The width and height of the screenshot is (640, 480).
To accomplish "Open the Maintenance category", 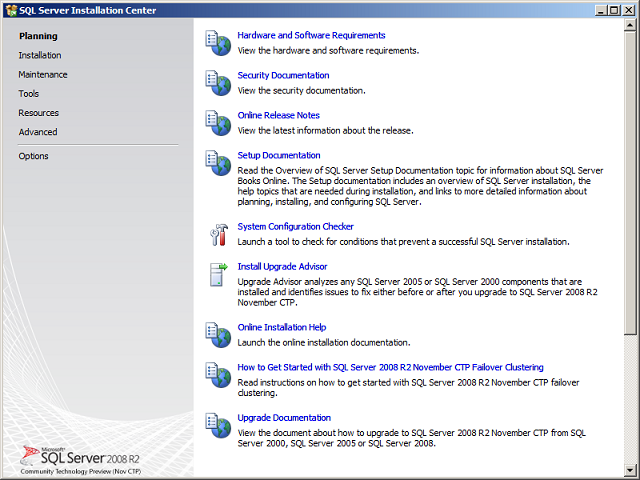I will point(43,75).
